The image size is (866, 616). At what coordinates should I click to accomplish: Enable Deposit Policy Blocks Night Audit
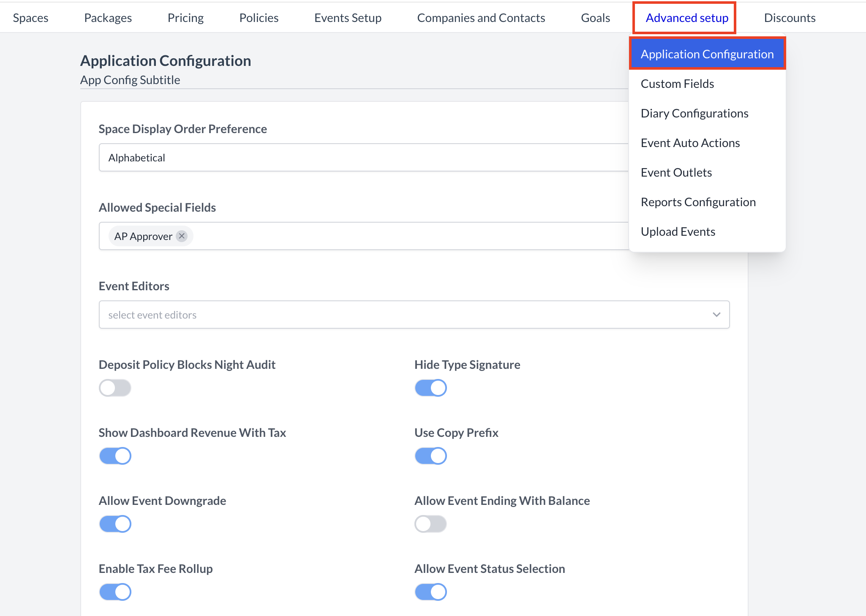[115, 387]
